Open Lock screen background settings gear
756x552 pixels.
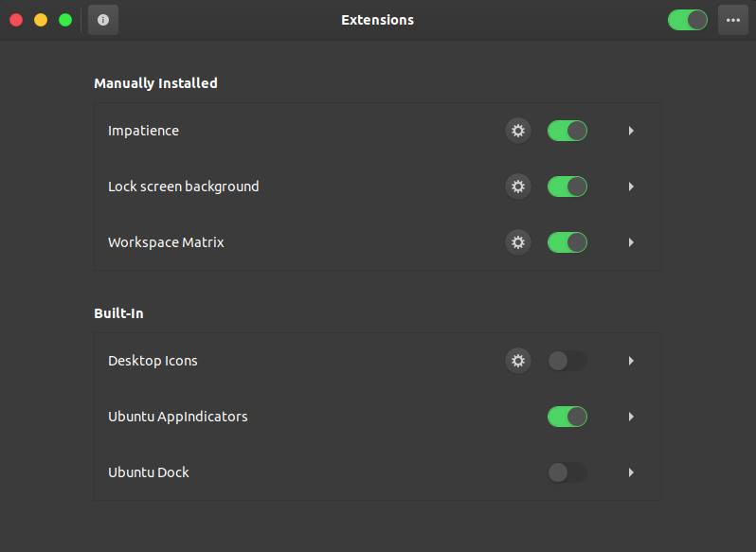(x=518, y=187)
